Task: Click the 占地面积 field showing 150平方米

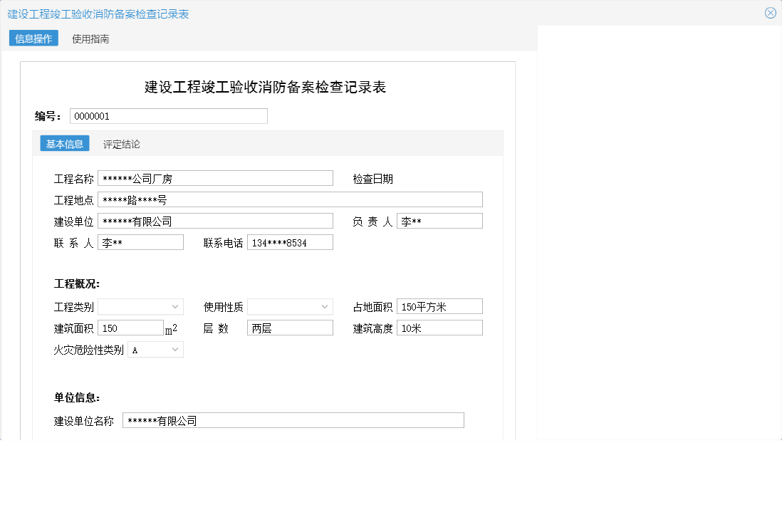Action: tap(439, 306)
